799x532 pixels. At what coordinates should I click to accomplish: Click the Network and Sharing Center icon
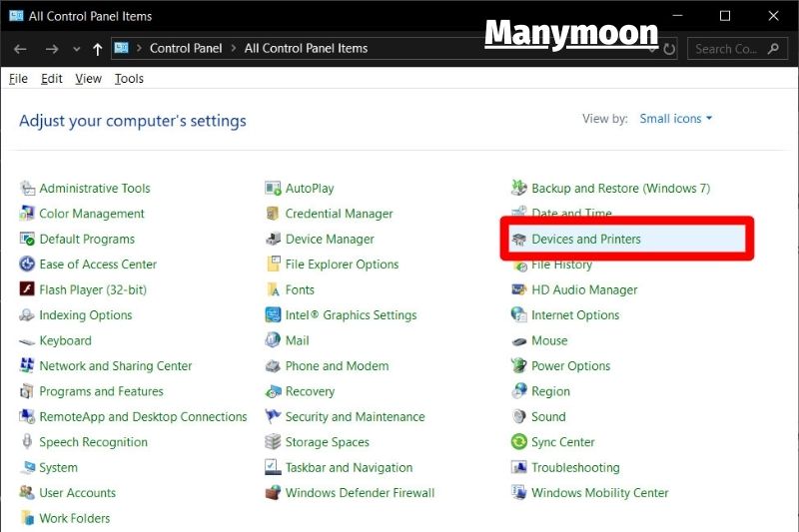click(27, 366)
